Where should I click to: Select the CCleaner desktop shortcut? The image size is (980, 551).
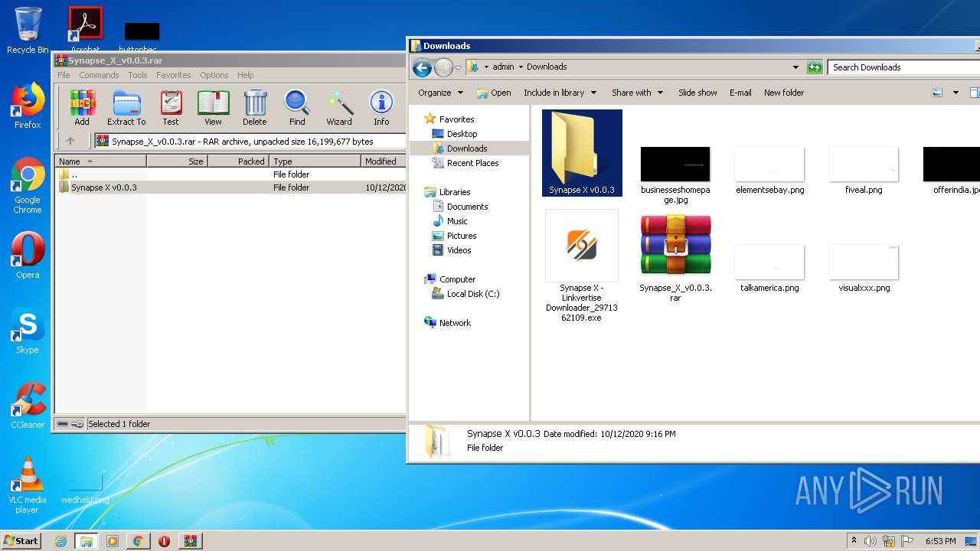point(28,406)
